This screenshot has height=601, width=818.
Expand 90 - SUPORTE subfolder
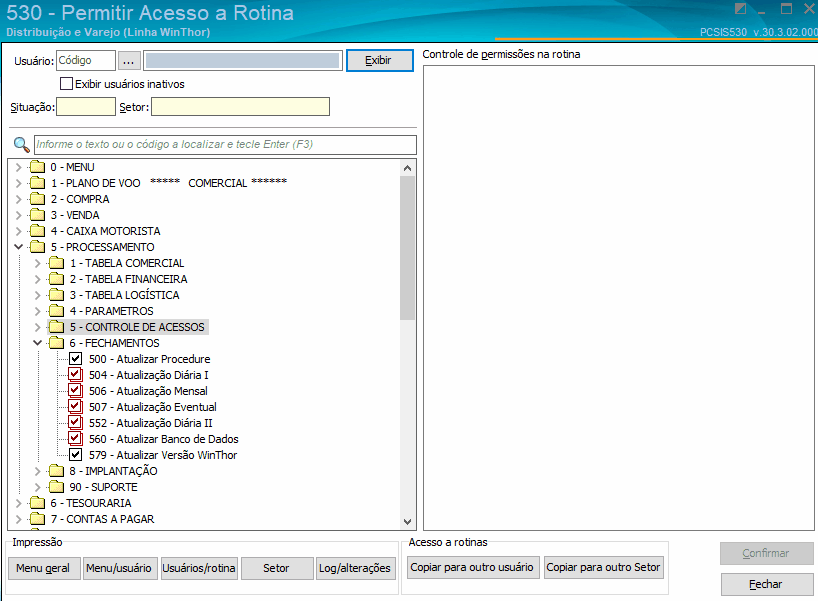(x=38, y=487)
